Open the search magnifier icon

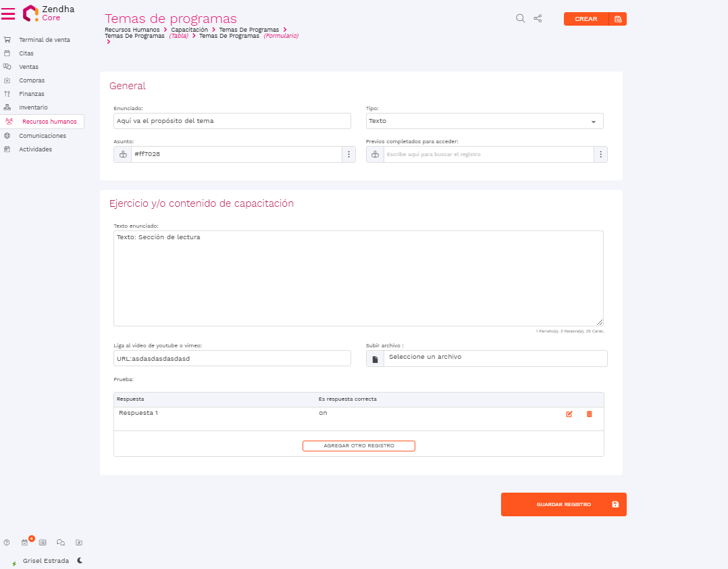click(x=520, y=19)
